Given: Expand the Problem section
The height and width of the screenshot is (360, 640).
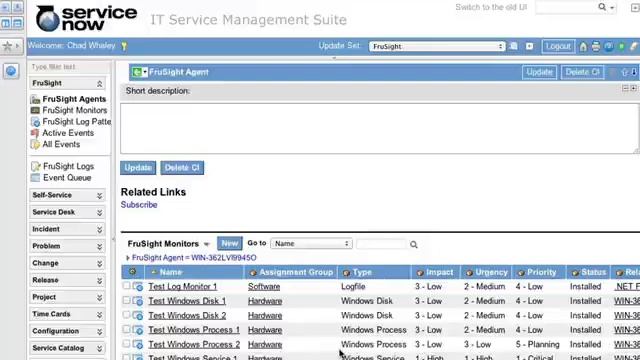Looking at the screenshot, I should point(99,247).
